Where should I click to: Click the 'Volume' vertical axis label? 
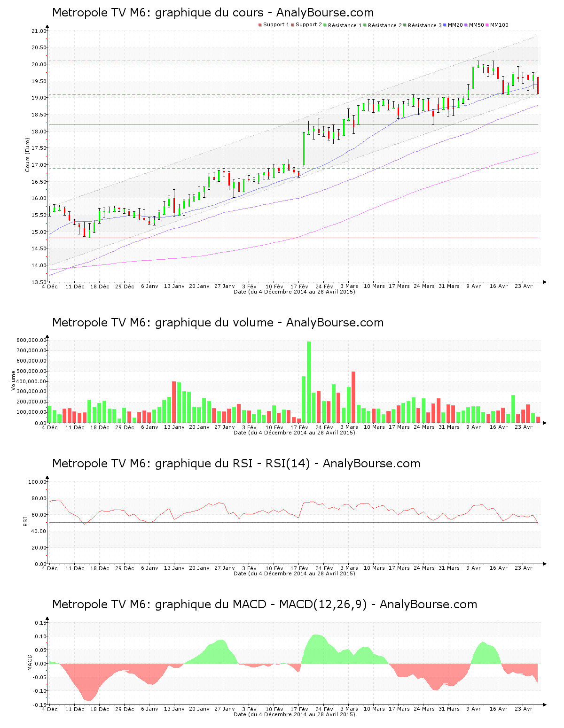coord(13,380)
